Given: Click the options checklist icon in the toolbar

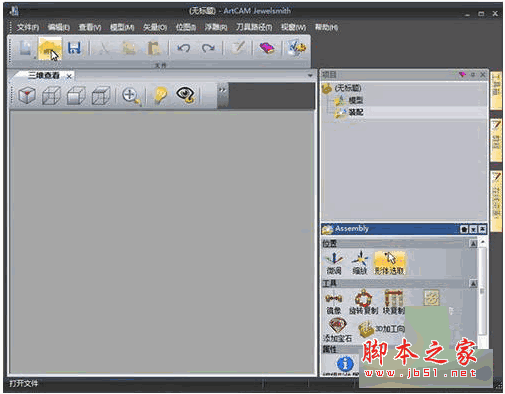Looking at the screenshot, I should (x=297, y=48).
